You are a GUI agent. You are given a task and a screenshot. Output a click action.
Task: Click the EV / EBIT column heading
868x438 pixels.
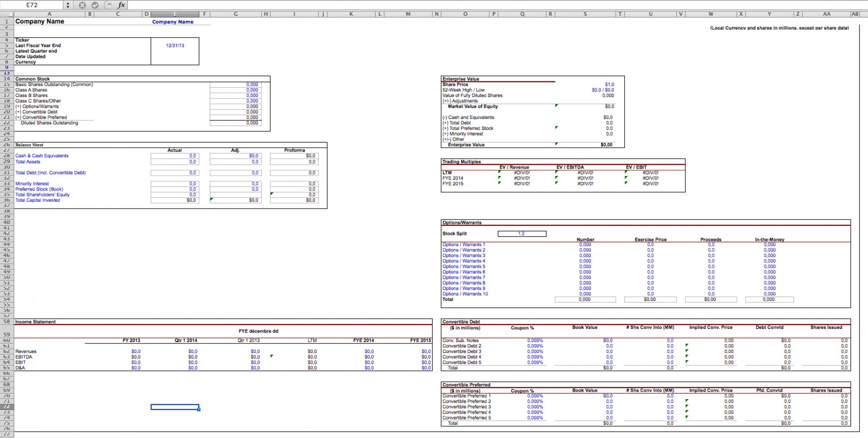(x=636, y=167)
